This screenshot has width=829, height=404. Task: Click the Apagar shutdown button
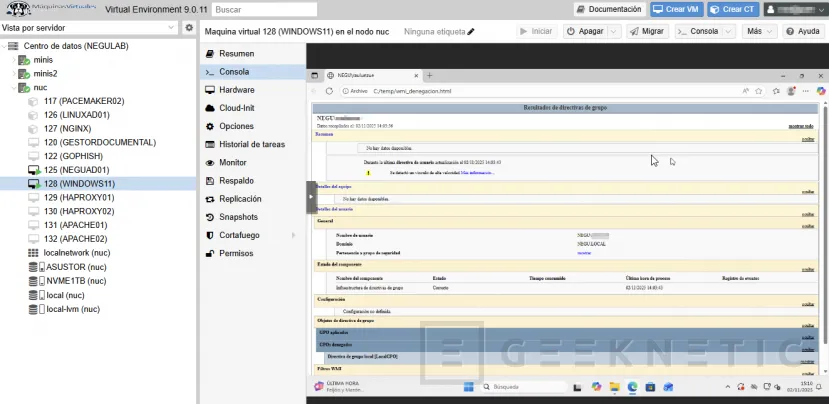point(585,31)
